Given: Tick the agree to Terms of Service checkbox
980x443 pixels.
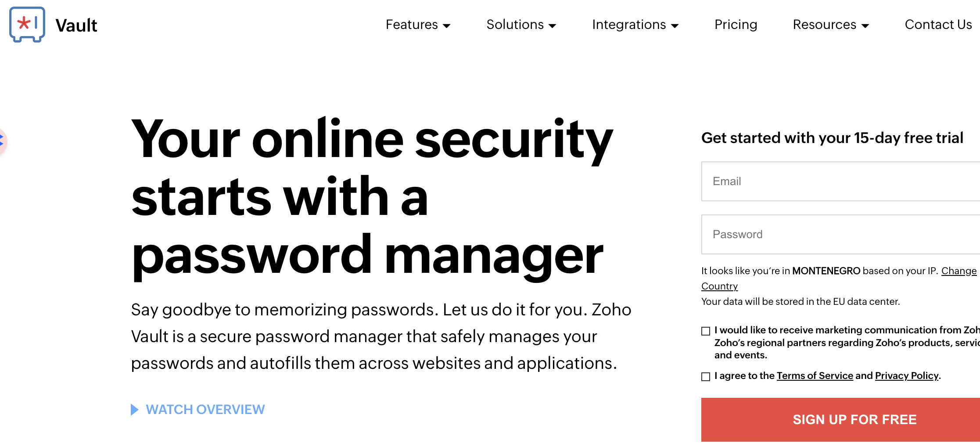Looking at the screenshot, I should (706, 377).
